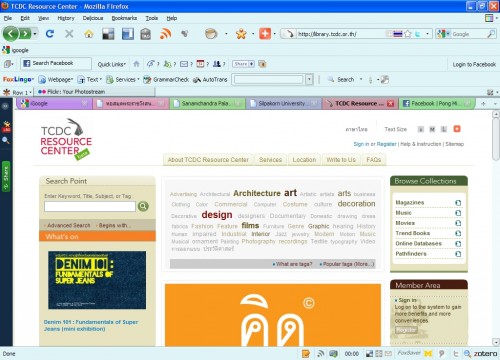Expand the Trend Books collection arrow icon
The width and height of the screenshot is (500, 360).
(458, 233)
